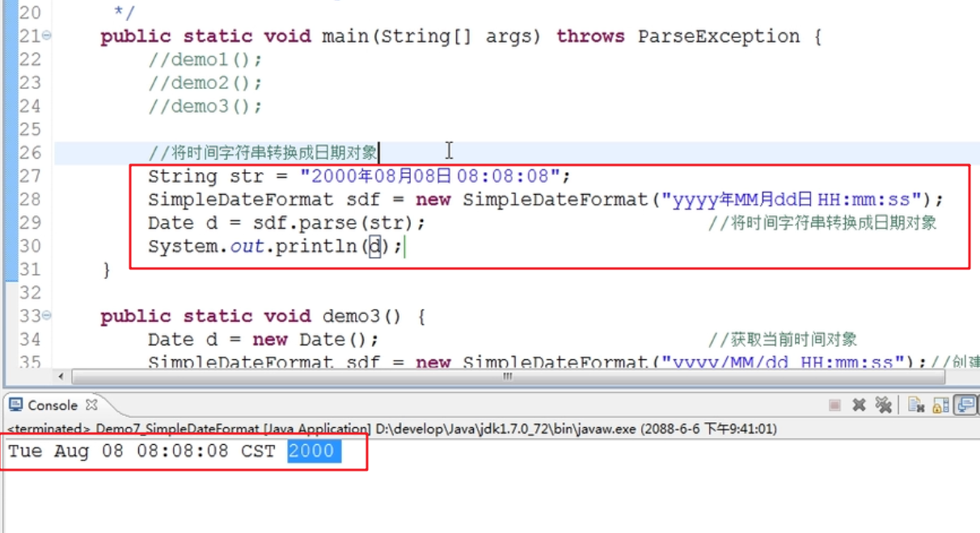Click the editor horizontal scrollbar thumb
This screenshot has height=533, width=980.
[x=507, y=377]
